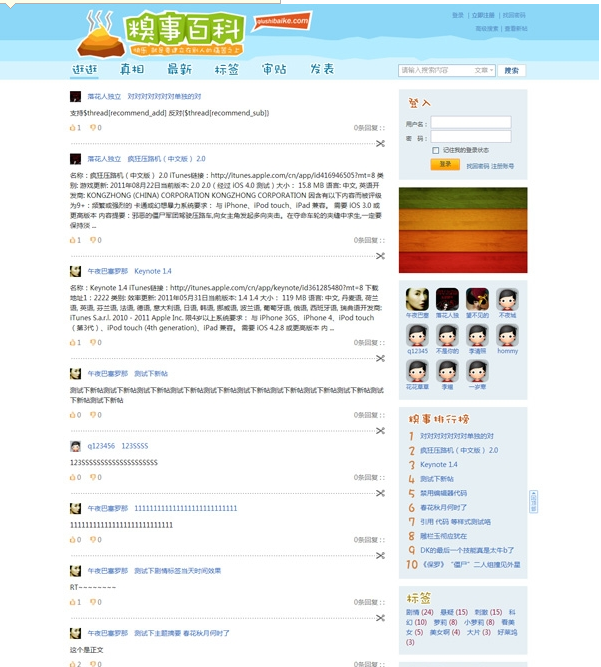Thumbs up the 1111111 post
Image resolution: width=601 pixels, height=667 pixels.
point(73,540)
